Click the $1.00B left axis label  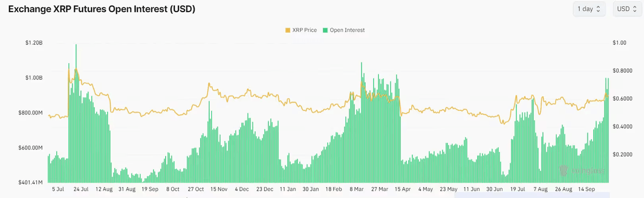click(34, 78)
